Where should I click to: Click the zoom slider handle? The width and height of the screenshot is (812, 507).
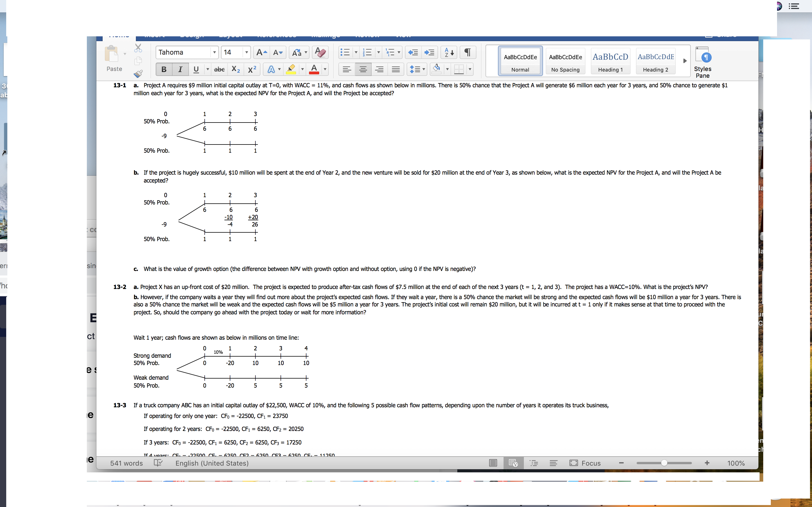pyautogui.click(x=664, y=463)
